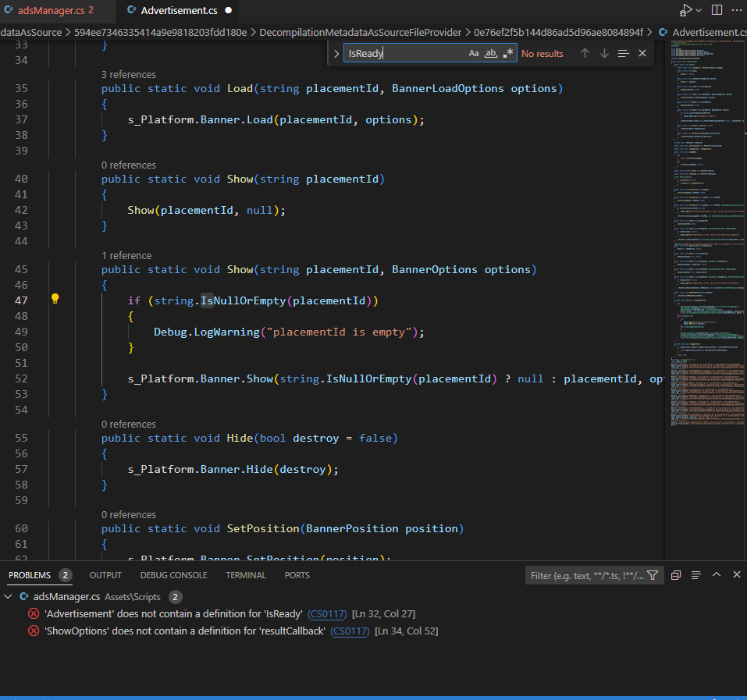The width and height of the screenshot is (747, 700).
Task: Click '0 references' CodeLens above SetPosition method
Action: (x=129, y=514)
